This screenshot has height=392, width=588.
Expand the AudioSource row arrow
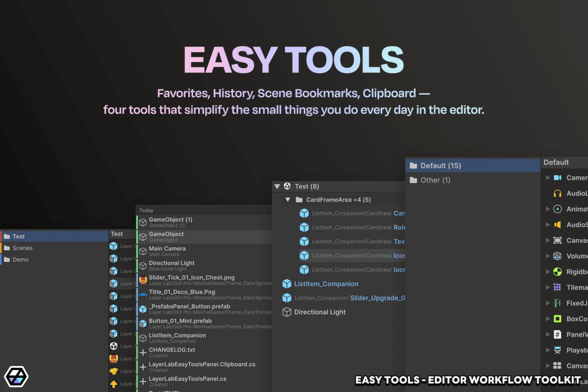548,224
